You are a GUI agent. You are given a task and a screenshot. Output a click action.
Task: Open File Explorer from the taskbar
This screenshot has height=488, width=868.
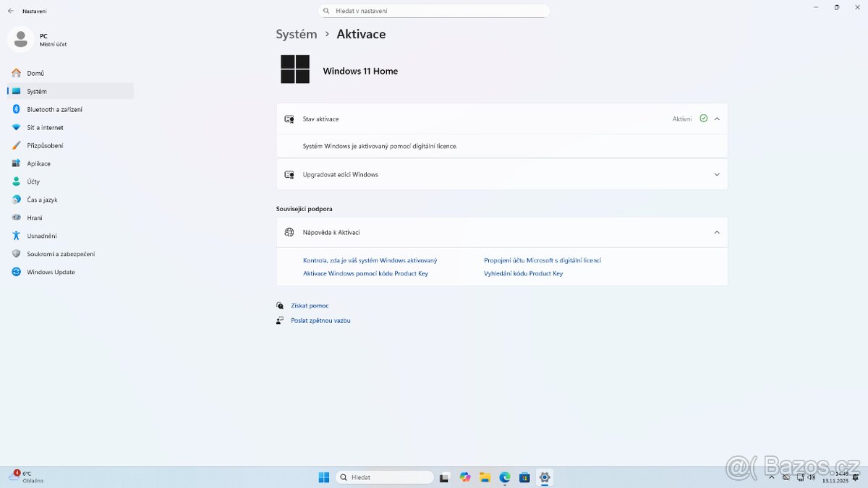[485, 477]
